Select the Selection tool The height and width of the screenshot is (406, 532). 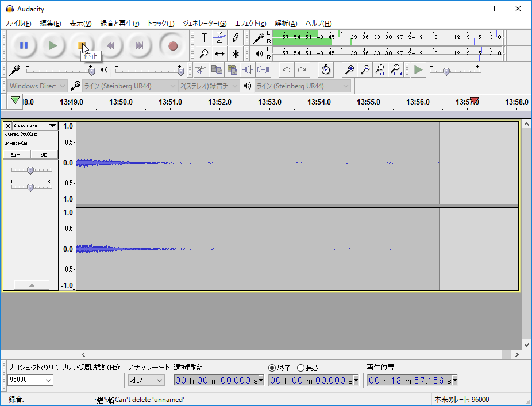tap(204, 38)
